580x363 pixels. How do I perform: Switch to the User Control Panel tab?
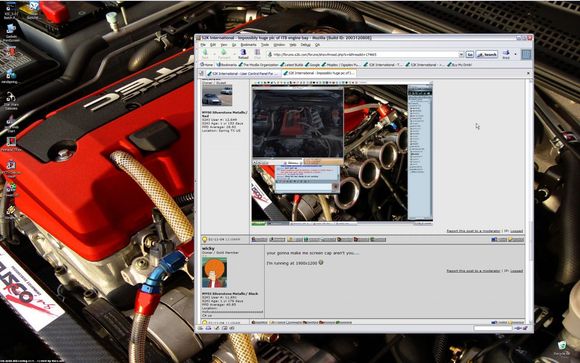pos(244,73)
